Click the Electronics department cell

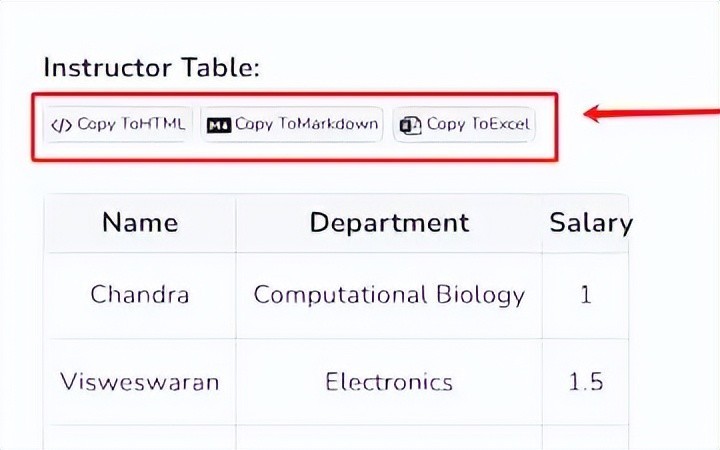pos(389,382)
